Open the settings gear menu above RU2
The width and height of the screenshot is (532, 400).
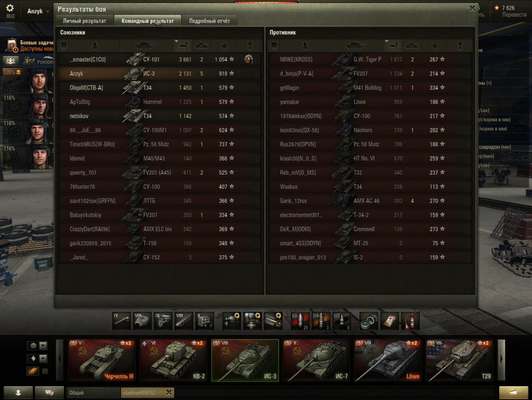click(x=10, y=8)
